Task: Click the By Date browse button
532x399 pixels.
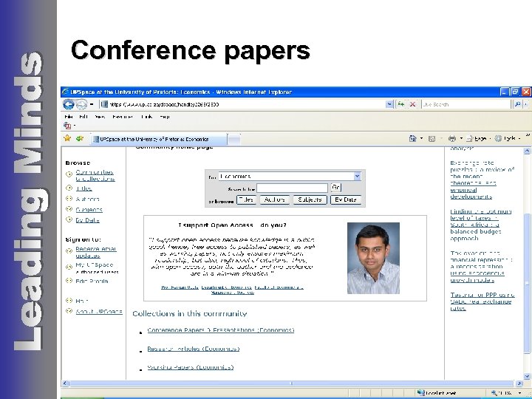Action: coord(345,199)
